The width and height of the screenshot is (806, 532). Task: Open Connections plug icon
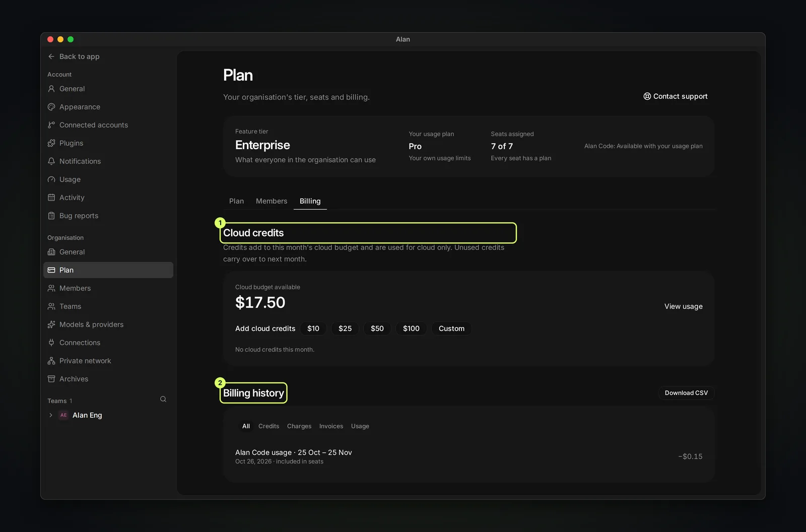tap(51, 343)
